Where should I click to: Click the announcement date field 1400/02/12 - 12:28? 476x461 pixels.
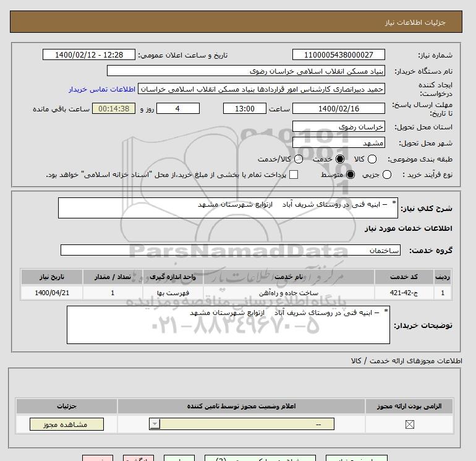89,54
